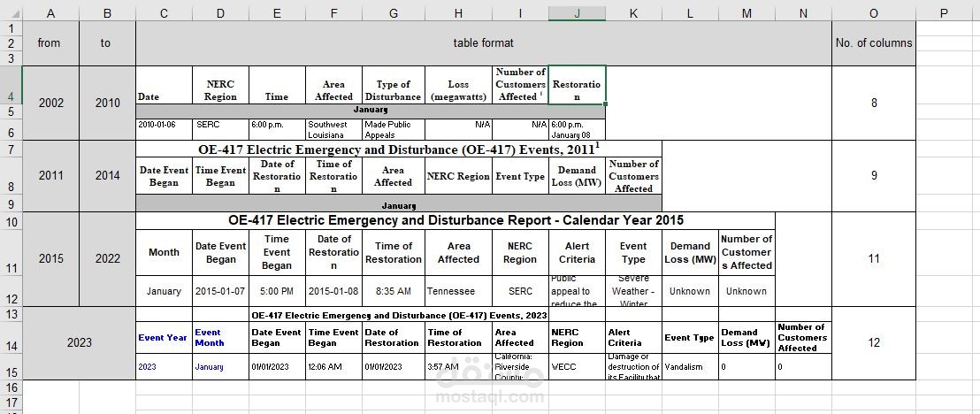Click the 'Alert Criteria' cell in row 11
Screen dimensions: 980x414
(577, 252)
